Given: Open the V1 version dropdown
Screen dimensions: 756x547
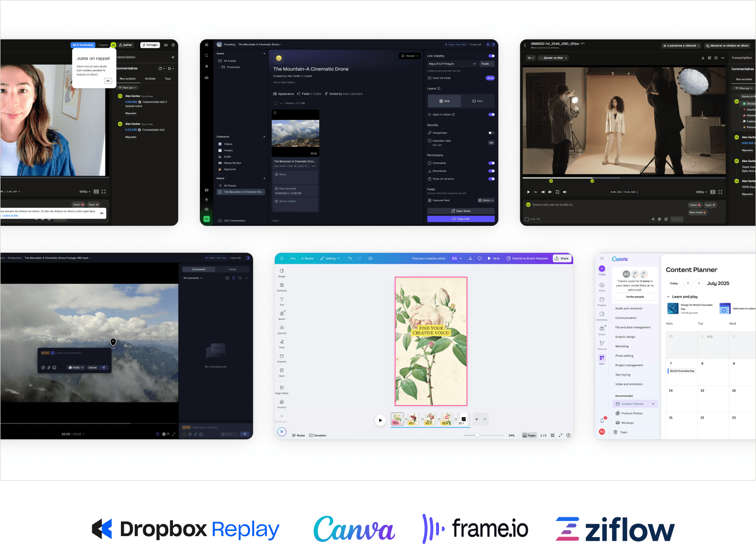Looking at the screenshot, I should (x=531, y=58).
